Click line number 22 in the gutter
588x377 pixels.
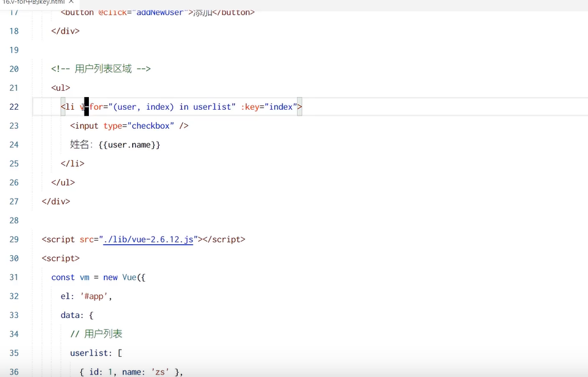point(14,107)
